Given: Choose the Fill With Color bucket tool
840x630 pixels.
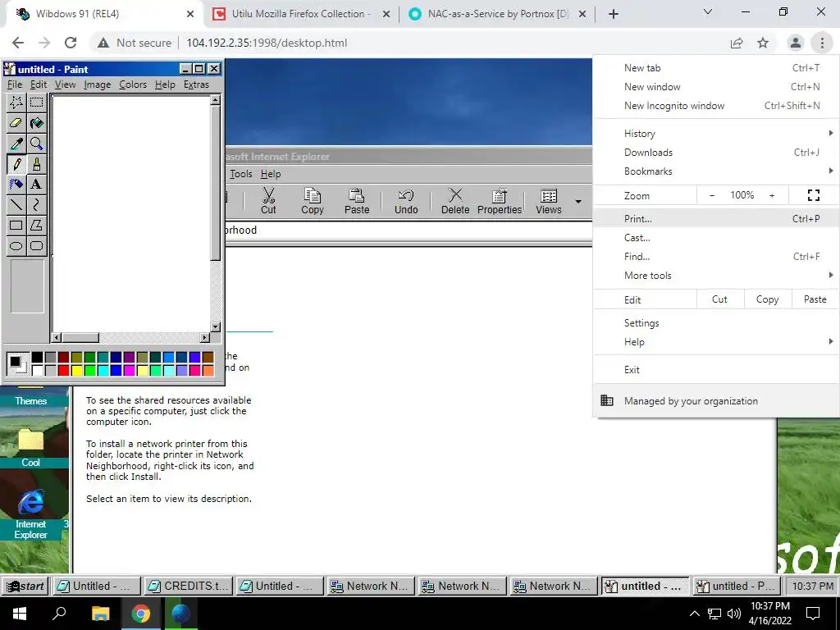Looking at the screenshot, I should click(36, 123).
